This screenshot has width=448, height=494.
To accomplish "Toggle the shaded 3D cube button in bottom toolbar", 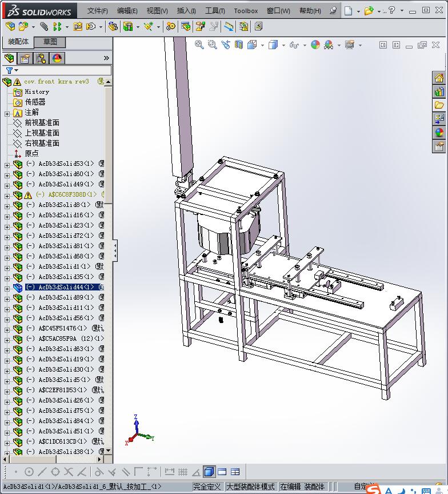I will coord(209,472).
